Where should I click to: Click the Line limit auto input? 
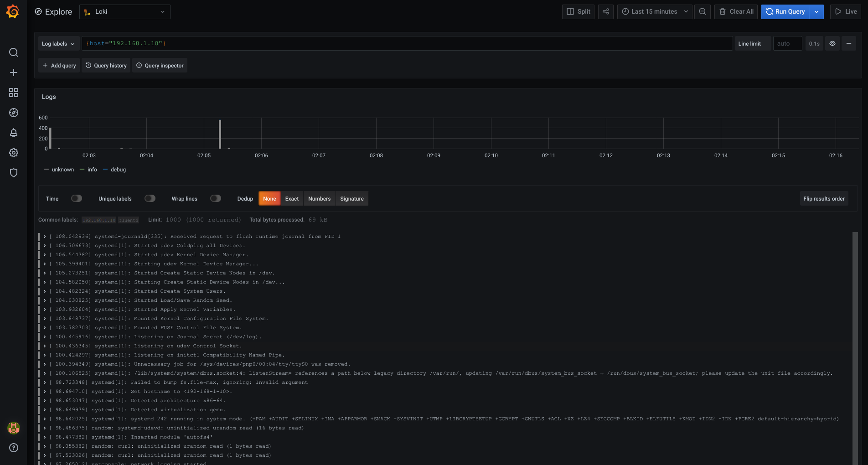(x=787, y=43)
